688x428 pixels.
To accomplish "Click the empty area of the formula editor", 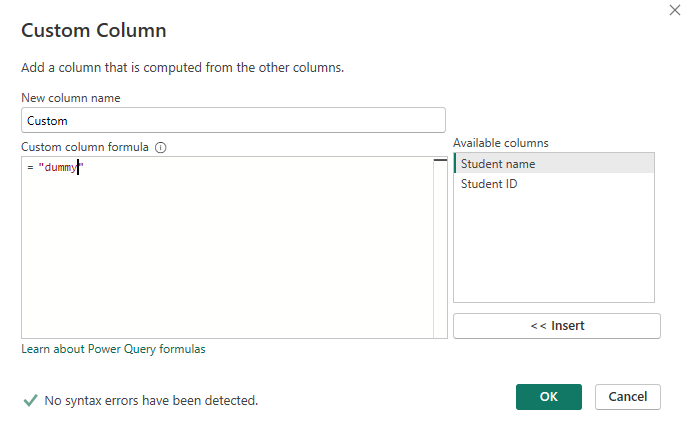I will point(226,260).
